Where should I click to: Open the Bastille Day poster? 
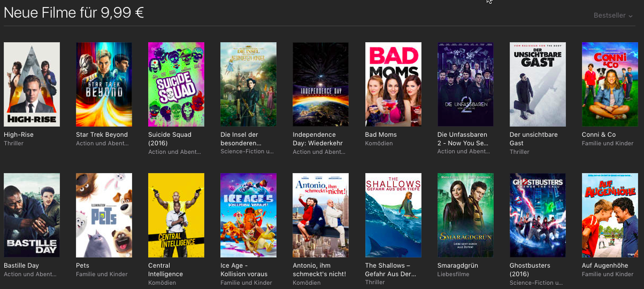[x=32, y=215]
